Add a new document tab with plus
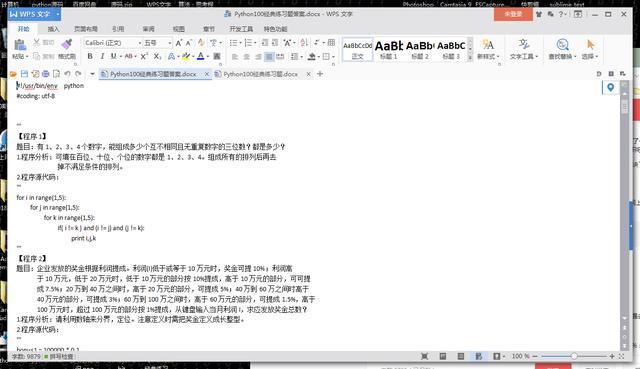The height and width of the screenshot is (369, 640). point(320,74)
